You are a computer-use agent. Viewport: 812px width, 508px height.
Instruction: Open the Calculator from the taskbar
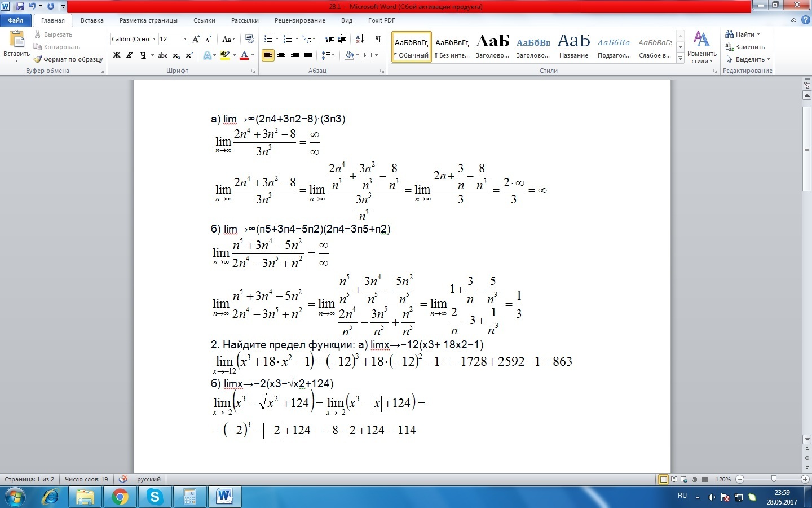(x=189, y=497)
